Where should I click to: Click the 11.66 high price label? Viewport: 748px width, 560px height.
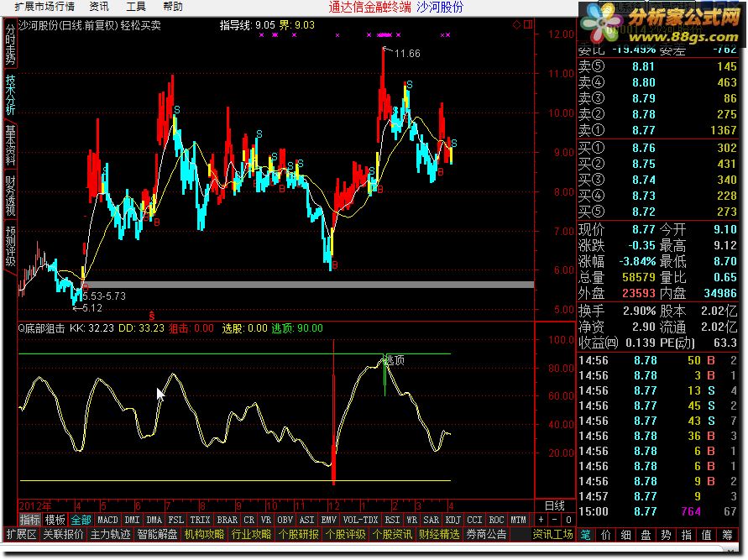click(x=407, y=54)
